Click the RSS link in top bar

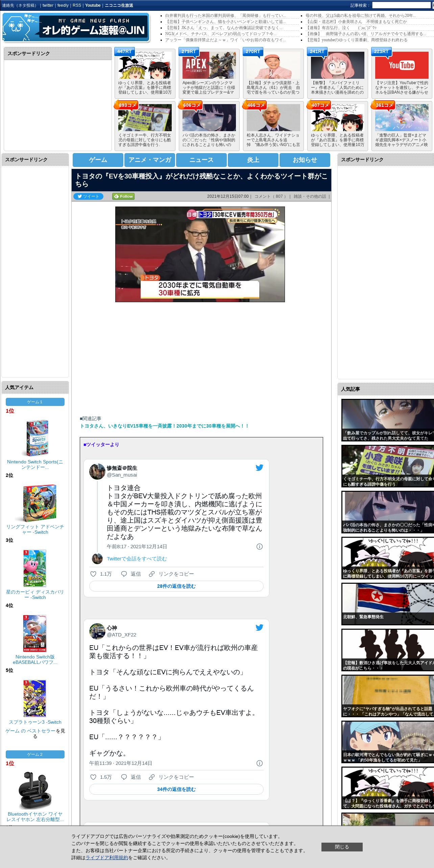[77, 5]
